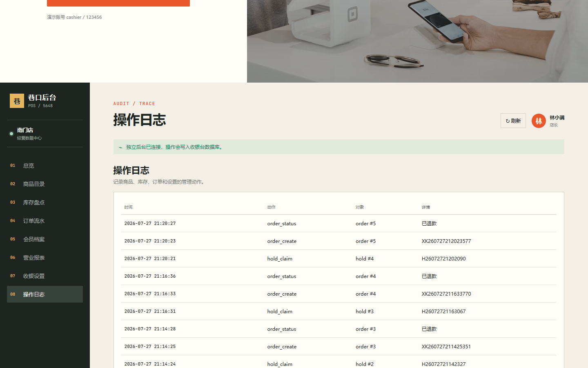Click the 林 user avatar
Viewport: 588px width, 368px height.
click(539, 121)
